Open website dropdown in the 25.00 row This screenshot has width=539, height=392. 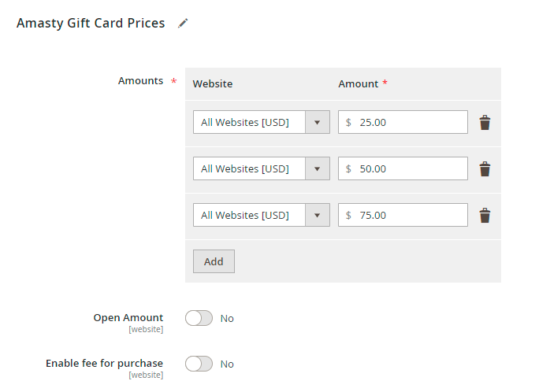(261, 123)
